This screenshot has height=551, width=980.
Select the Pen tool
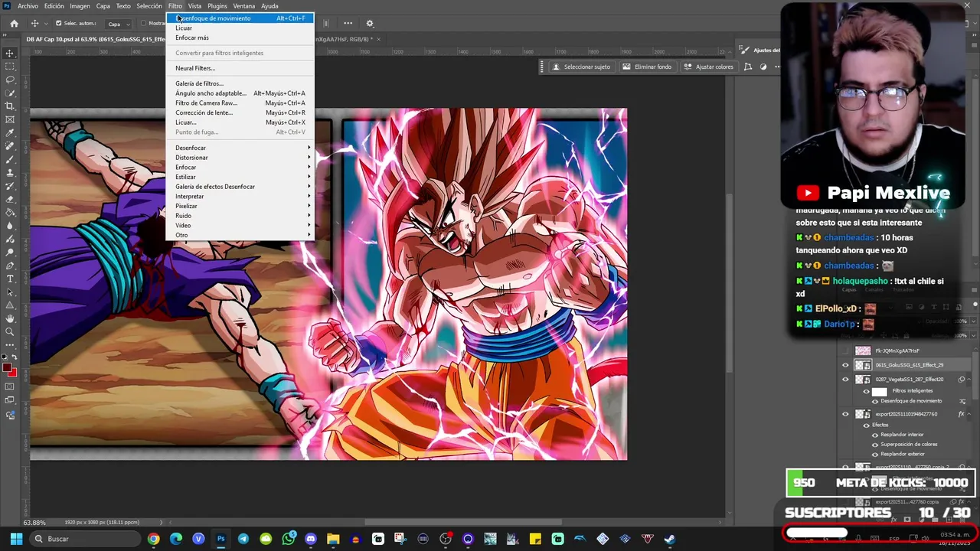[x=10, y=266]
